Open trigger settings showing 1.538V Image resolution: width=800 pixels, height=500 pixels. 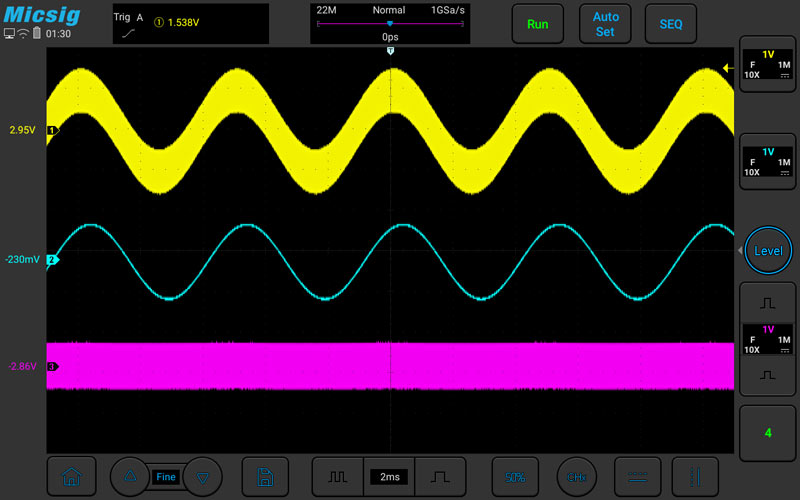(191, 24)
